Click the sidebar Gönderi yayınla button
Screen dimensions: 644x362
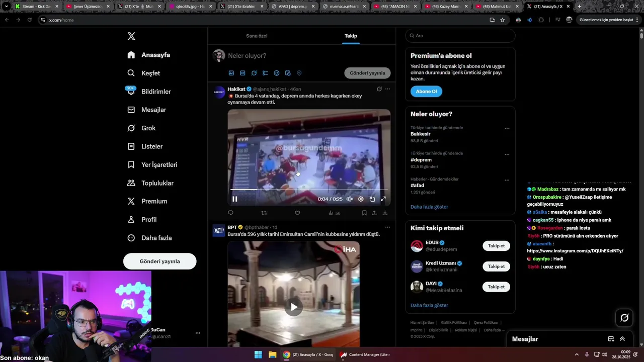[159, 261]
